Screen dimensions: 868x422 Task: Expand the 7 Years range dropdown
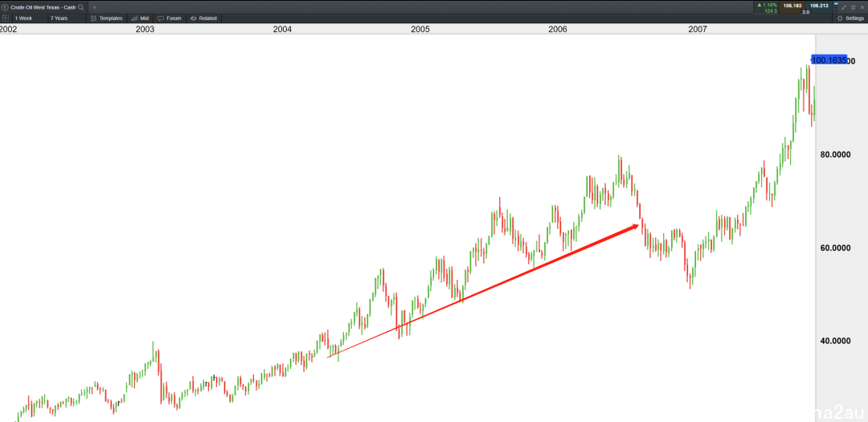tap(65, 18)
